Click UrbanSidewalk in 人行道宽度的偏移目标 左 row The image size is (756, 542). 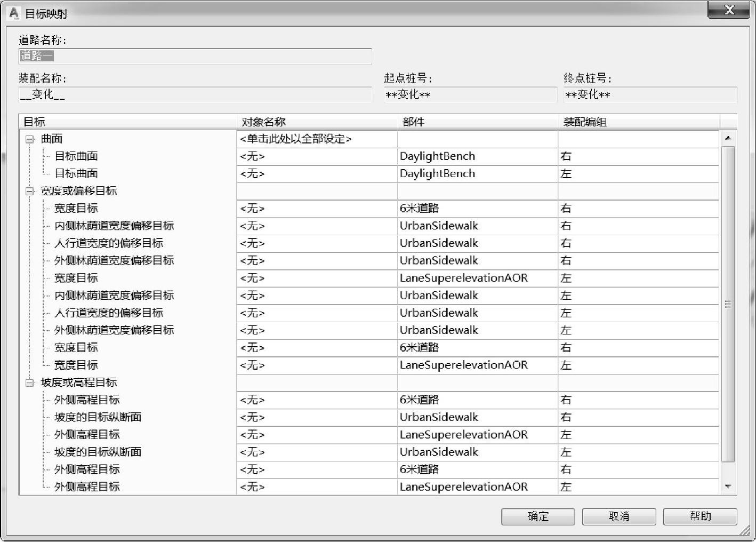pos(439,313)
